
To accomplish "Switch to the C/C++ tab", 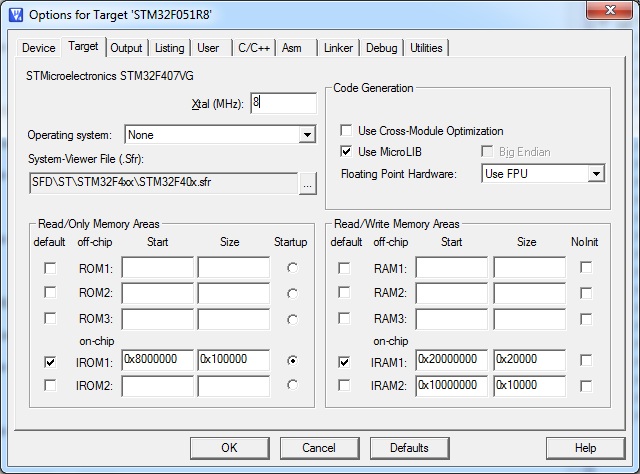I will click(254, 48).
